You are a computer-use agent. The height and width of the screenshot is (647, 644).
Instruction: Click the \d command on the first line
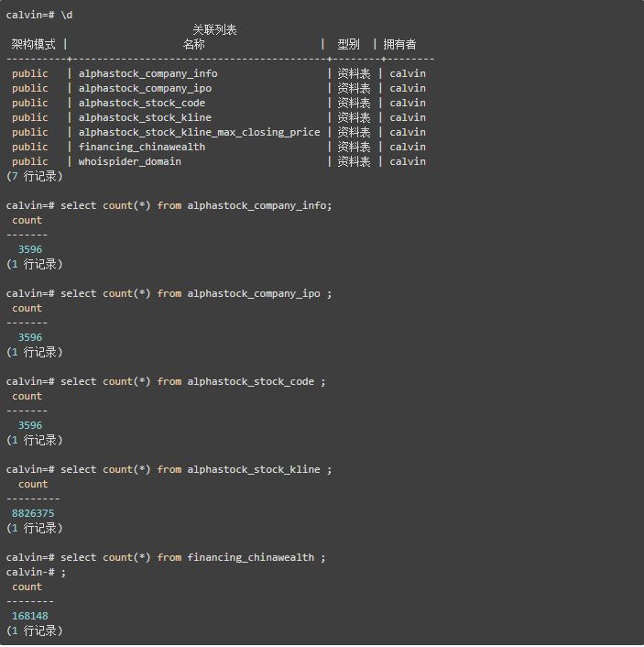(67, 15)
